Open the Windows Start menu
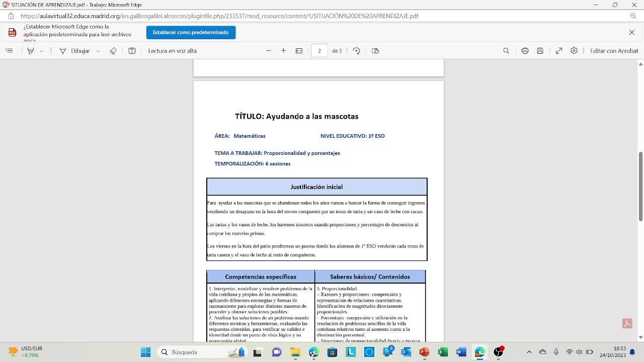644x362 pixels. point(146,352)
